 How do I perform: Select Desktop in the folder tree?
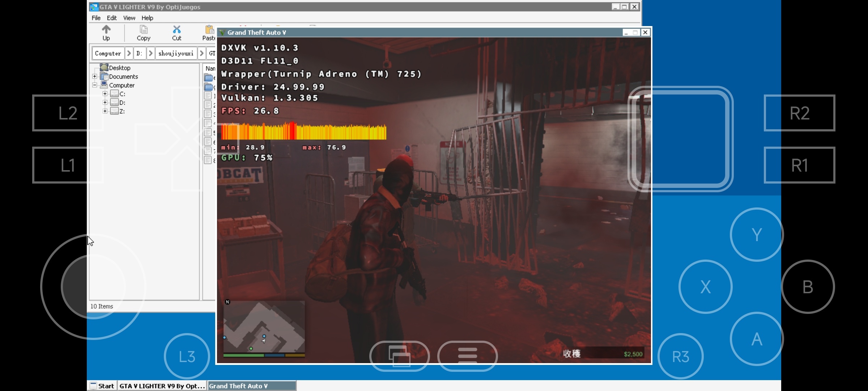[119, 68]
